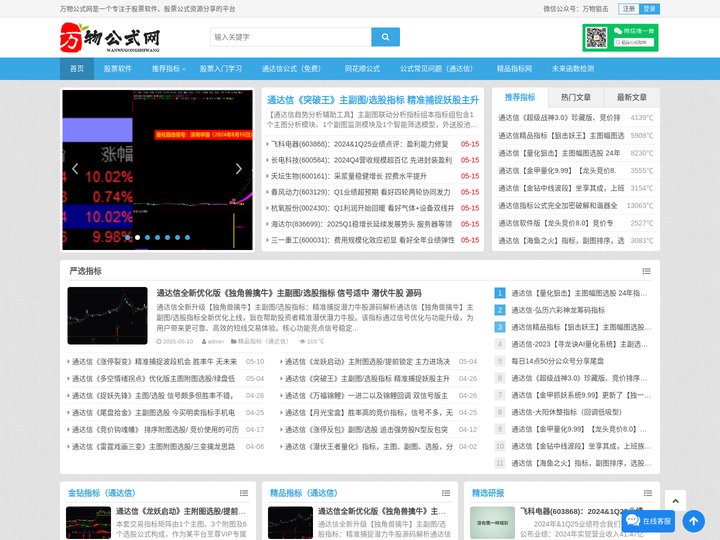This screenshot has height=540, width=720.
Task: Open 通达信《涨停裂变》list item
Action: pos(154,362)
